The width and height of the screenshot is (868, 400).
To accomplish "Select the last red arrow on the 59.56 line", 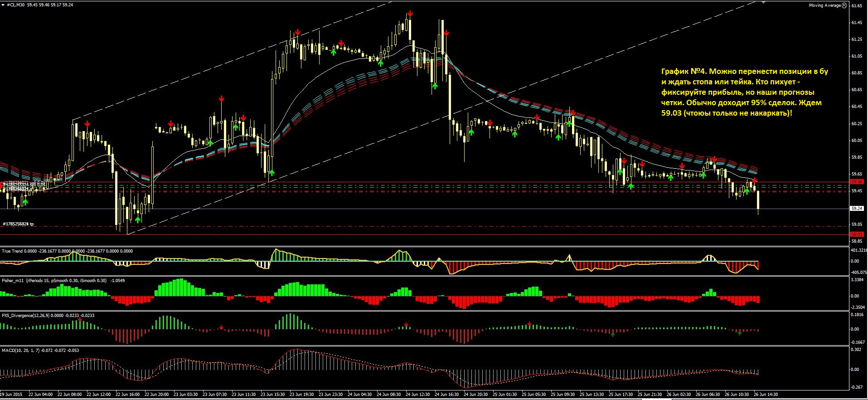I will point(754,181).
